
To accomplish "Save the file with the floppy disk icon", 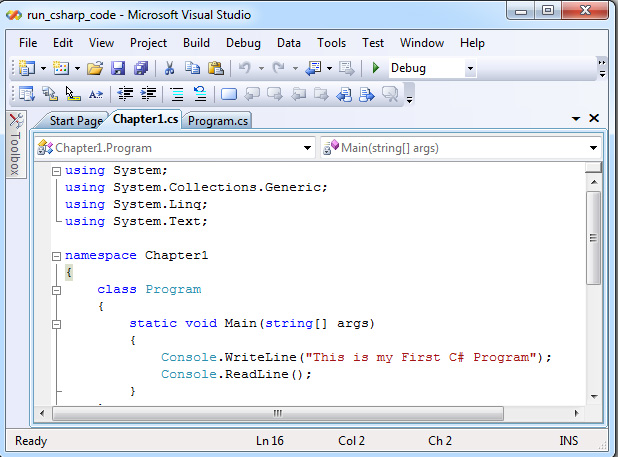I will [x=118, y=68].
